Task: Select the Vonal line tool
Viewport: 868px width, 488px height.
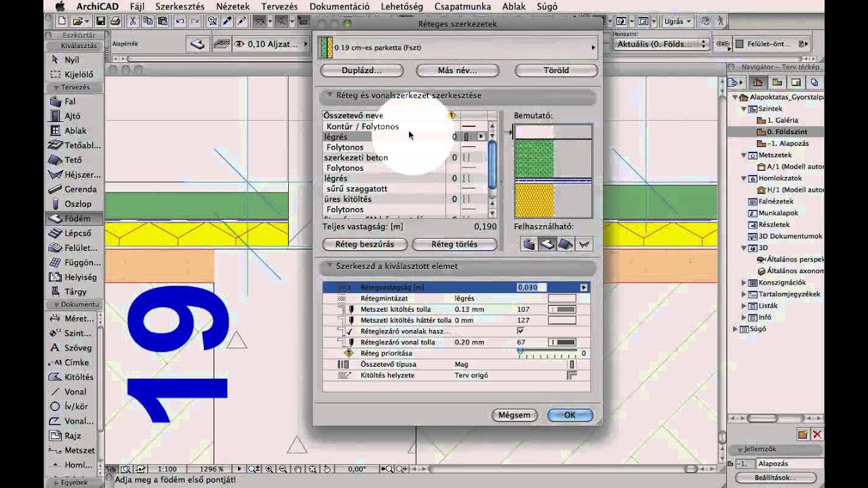Action: (72, 392)
